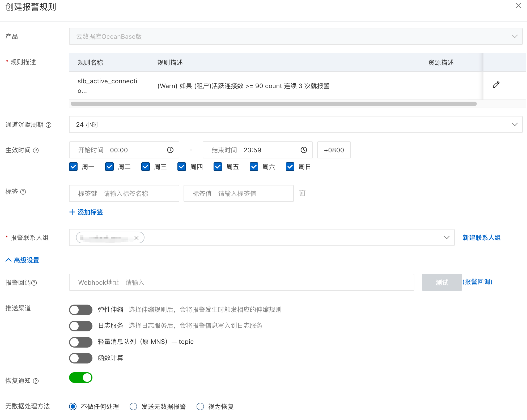Open the 通道沉默周期 24 小时 dropdown
Viewport: 527px width, 420px height.
pyautogui.click(x=295, y=125)
